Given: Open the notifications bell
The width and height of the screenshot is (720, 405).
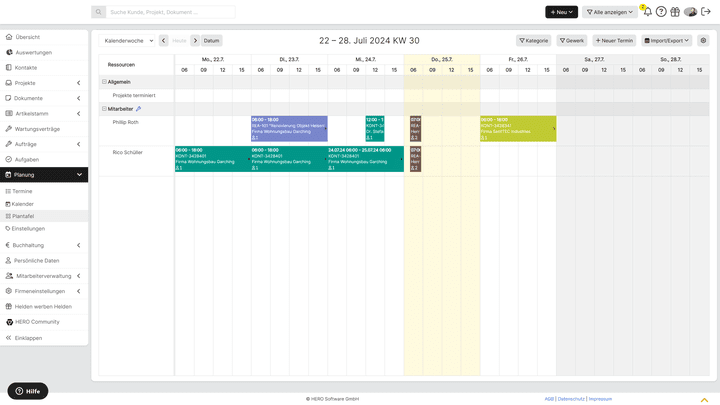Looking at the screenshot, I should tap(647, 12).
